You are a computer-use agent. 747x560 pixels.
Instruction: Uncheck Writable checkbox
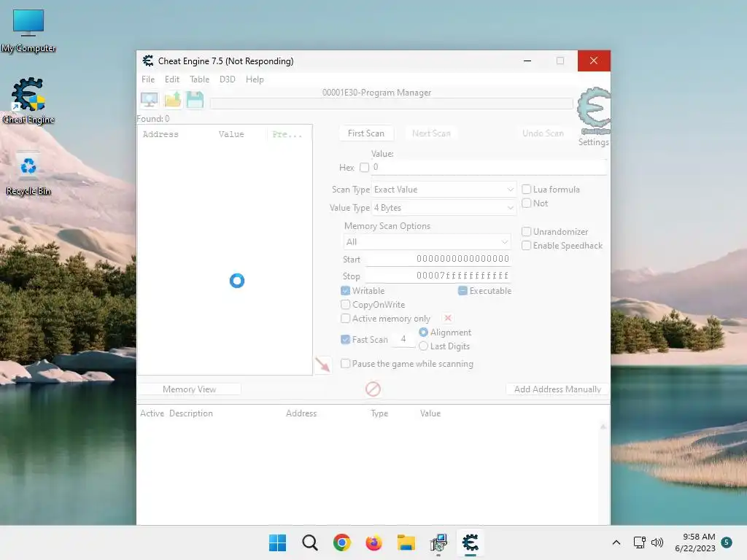(x=346, y=291)
